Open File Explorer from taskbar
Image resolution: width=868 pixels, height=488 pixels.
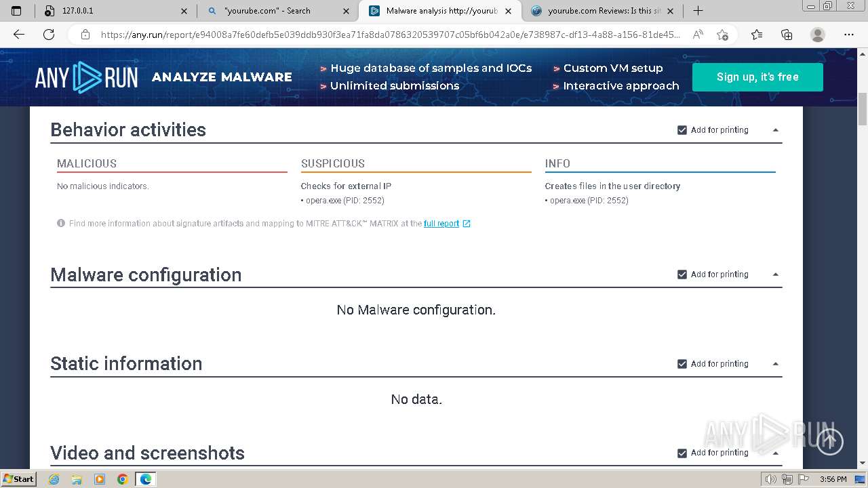[x=77, y=479]
